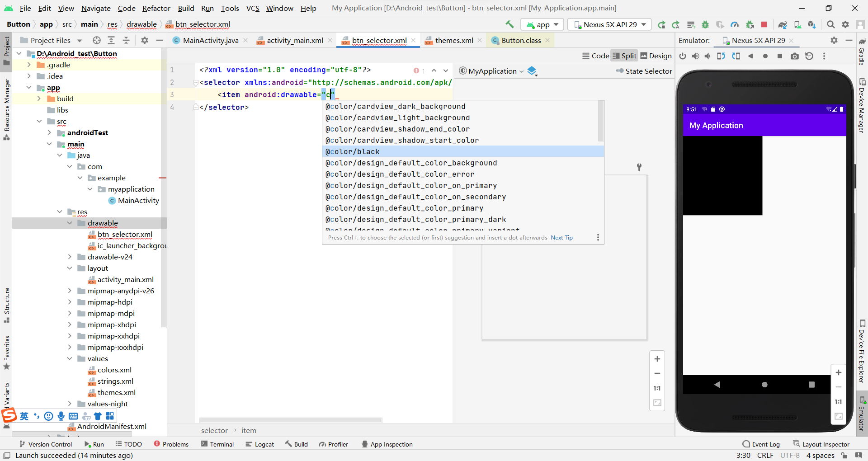Viewport: 868px width, 461px height.
Task: Zoom in on the layout preview
Action: (x=657, y=359)
